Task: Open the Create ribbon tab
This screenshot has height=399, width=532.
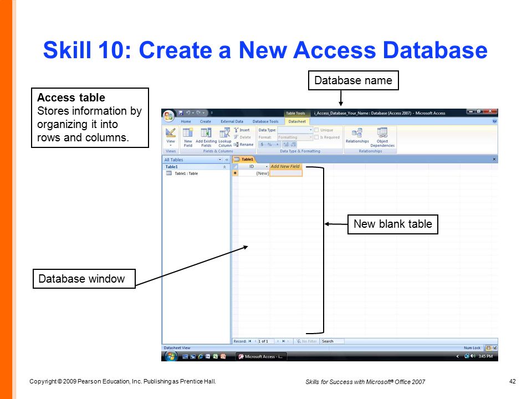Action: coord(205,121)
